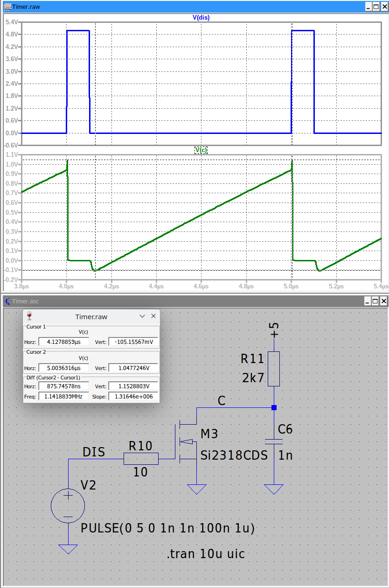The height and width of the screenshot is (588, 389).
Task: Click the PULSE source value text
Action: (167, 528)
